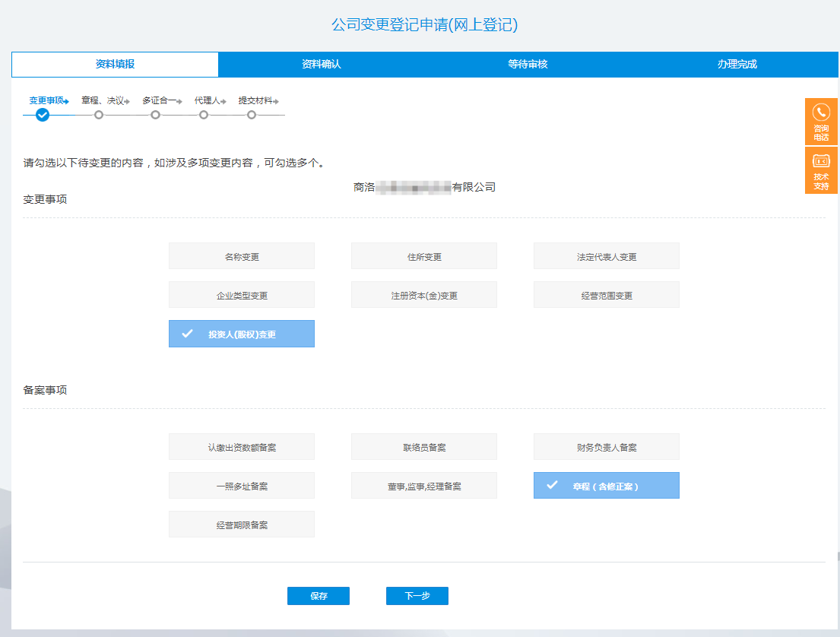Uncheck the 投资人(股权)变更 option
This screenshot has width=840, height=637.
click(242, 334)
